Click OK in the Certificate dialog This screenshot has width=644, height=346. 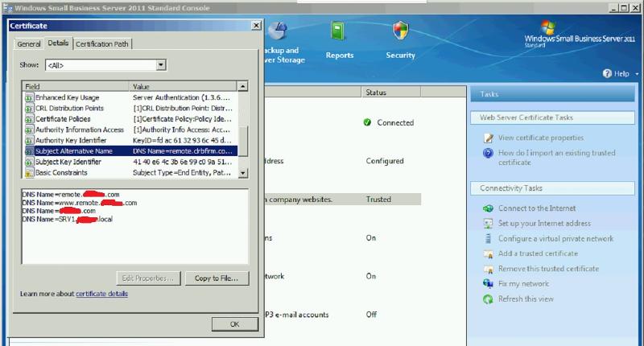[x=234, y=324]
